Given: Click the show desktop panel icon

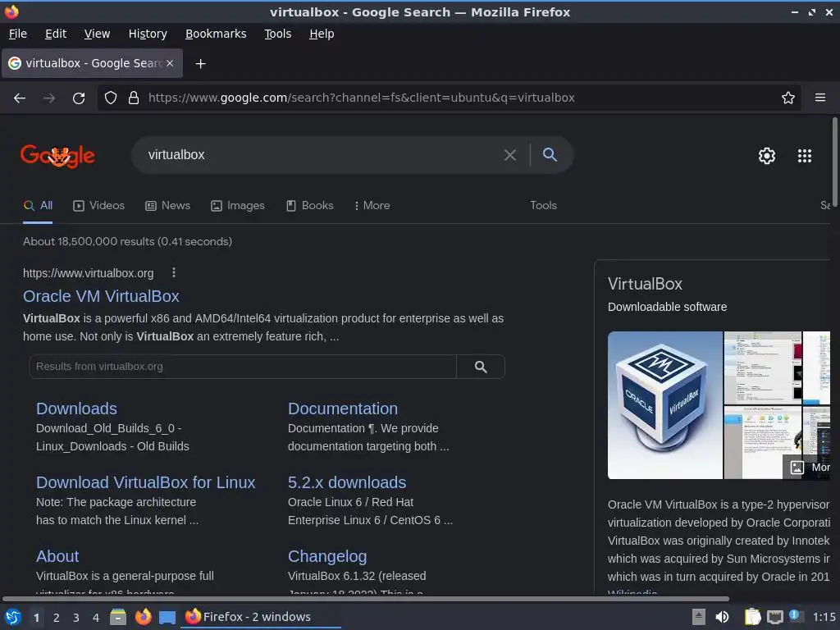Looking at the screenshot, I should point(167,617).
